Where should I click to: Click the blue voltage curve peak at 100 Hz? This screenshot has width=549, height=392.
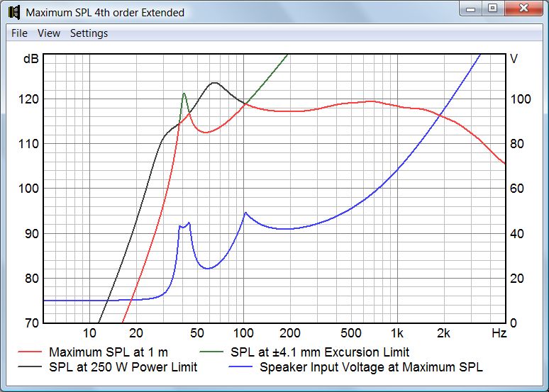[x=245, y=213]
